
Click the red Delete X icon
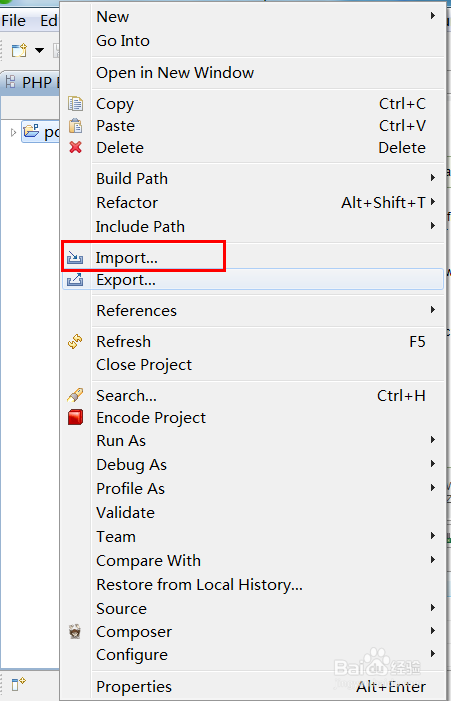pyautogui.click(x=75, y=147)
